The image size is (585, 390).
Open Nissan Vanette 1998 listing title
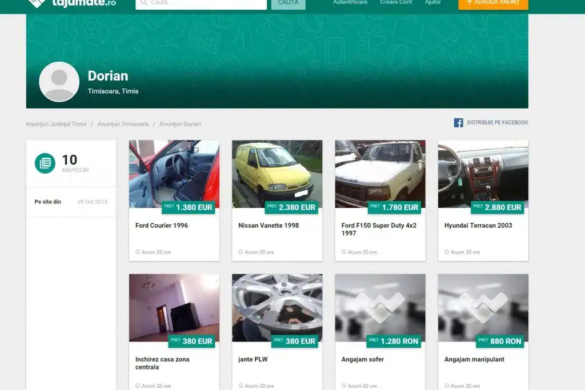pyautogui.click(x=269, y=225)
